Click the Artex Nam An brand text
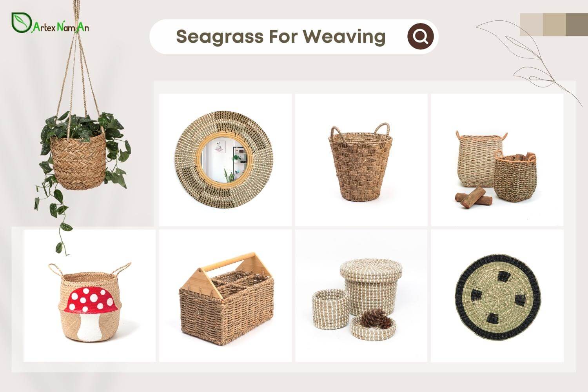This screenshot has width=588, height=392. click(61, 27)
